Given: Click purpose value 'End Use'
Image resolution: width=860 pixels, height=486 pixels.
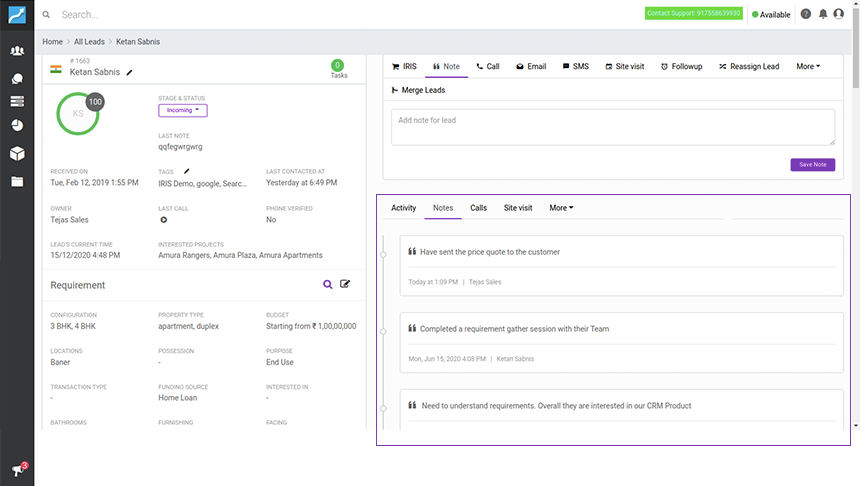Looking at the screenshot, I should pos(280,362).
